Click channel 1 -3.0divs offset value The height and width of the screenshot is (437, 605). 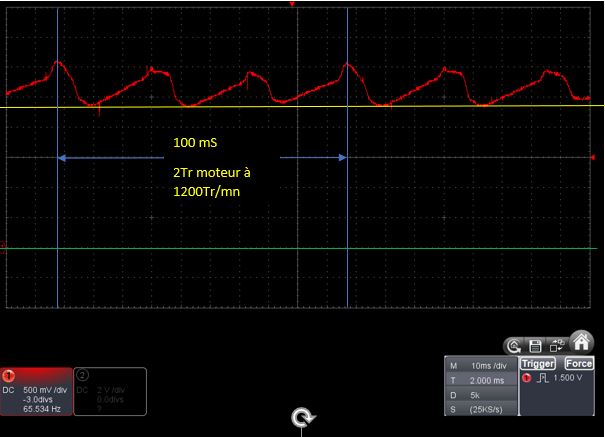coord(37,400)
